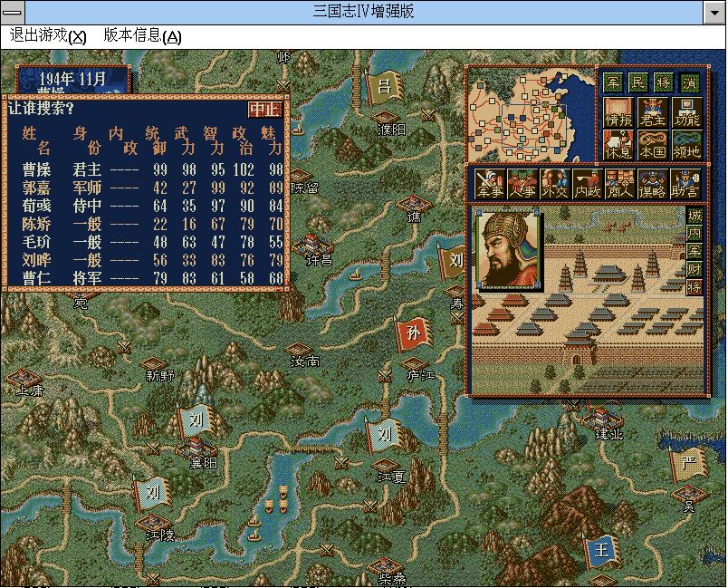Click the 功能 system functions icon
728x588 pixels.
[x=687, y=112]
